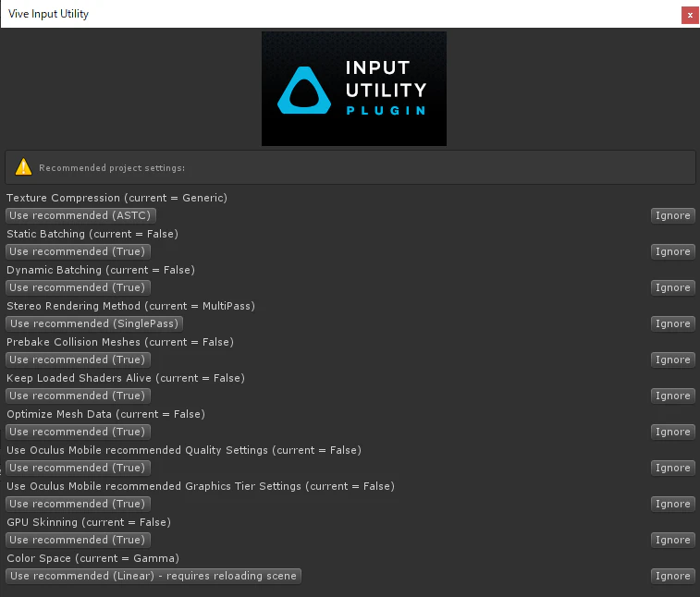Ignore the Dynamic Batching recommendation
700x597 pixels.
(672, 287)
